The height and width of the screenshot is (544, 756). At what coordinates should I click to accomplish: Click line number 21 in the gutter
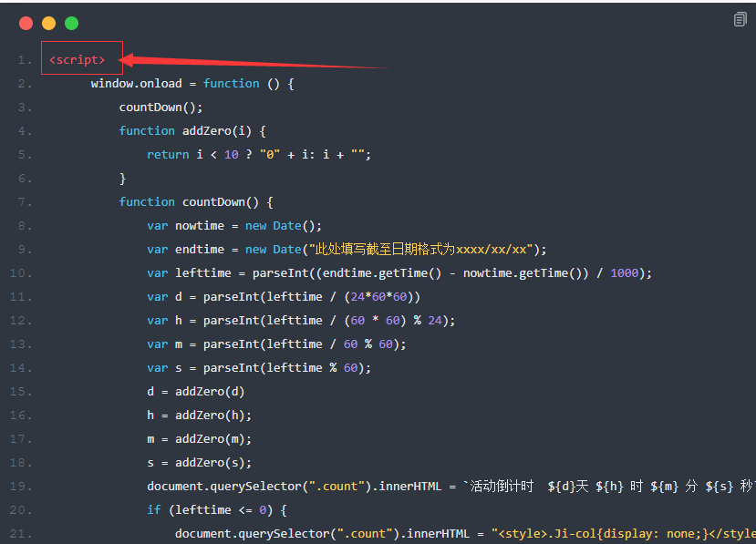21,534
